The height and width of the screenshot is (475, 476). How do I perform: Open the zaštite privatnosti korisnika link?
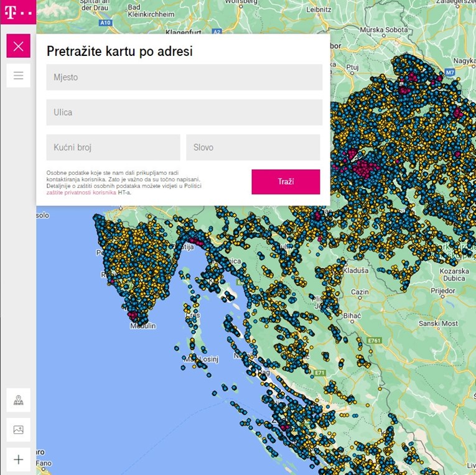(81, 193)
